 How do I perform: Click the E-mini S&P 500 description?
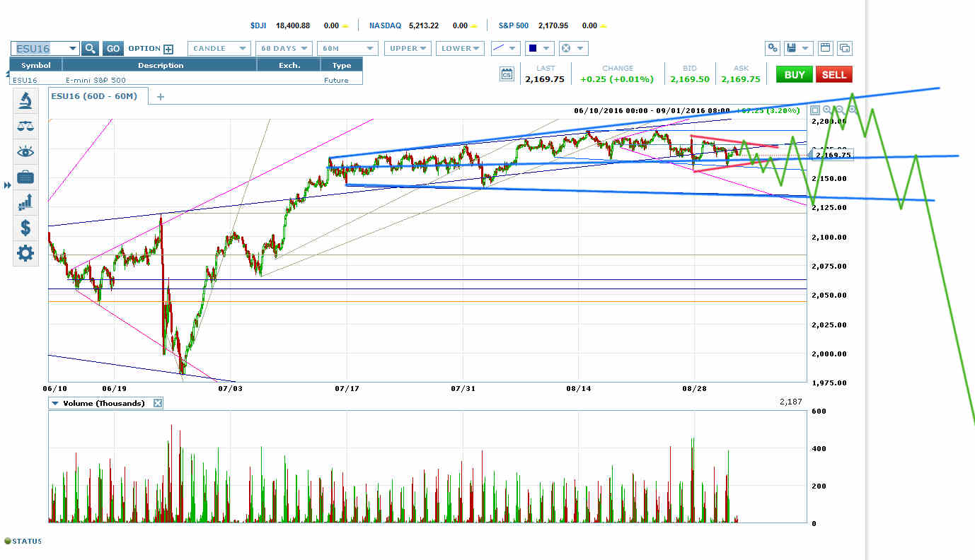pyautogui.click(x=96, y=80)
